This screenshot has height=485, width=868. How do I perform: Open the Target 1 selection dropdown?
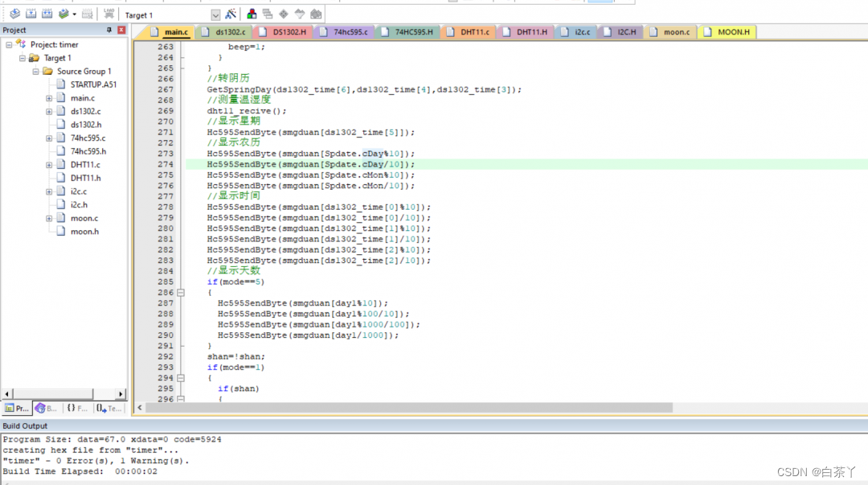[215, 15]
